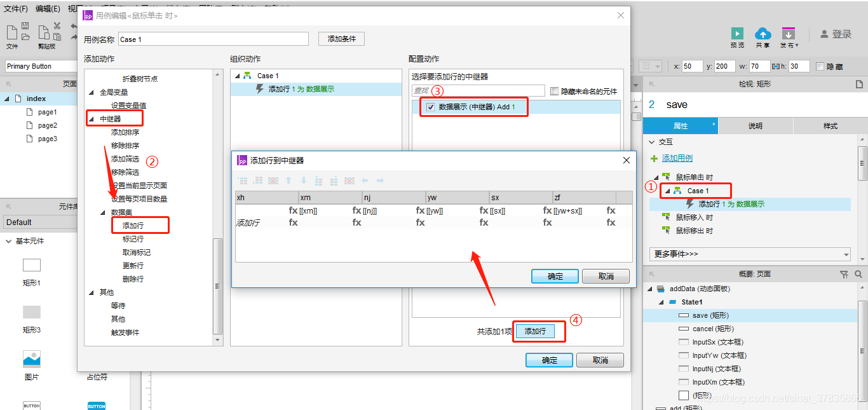Screen dimensions: 868x410
Task: Collapse the 全局变量 action group
Action: coord(91,92)
